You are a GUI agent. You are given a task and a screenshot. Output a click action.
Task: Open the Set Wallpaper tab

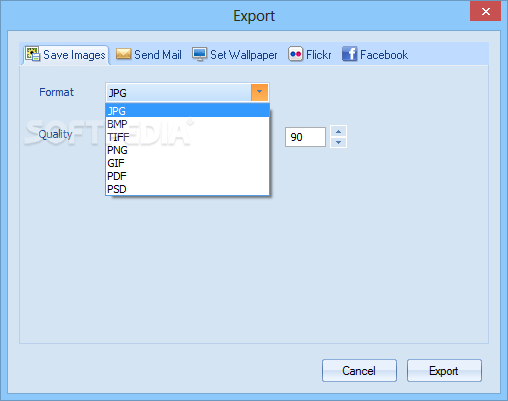coord(235,55)
